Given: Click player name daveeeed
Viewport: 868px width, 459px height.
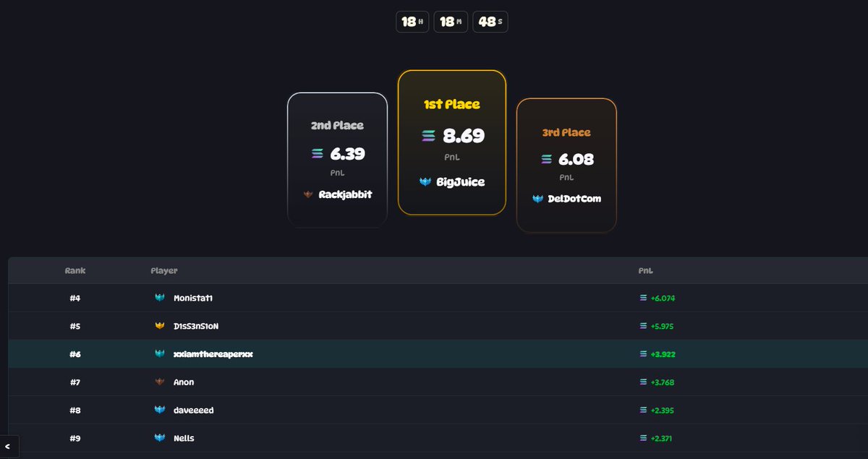Looking at the screenshot, I should [x=194, y=410].
